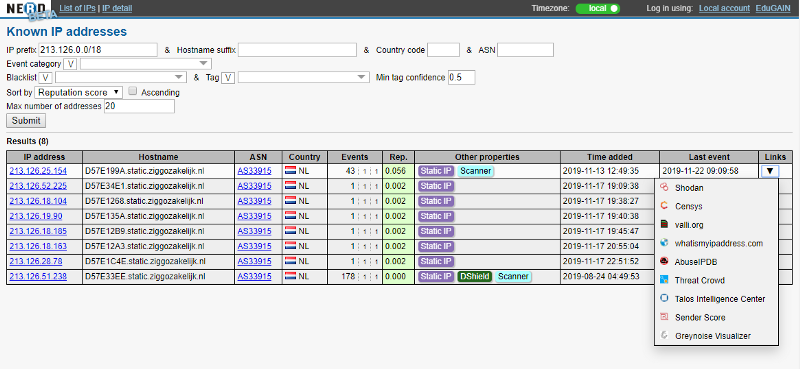This screenshot has width=800, height=369.
Task: Open the Sort by Reputation score dropdown
Action: (79, 92)
